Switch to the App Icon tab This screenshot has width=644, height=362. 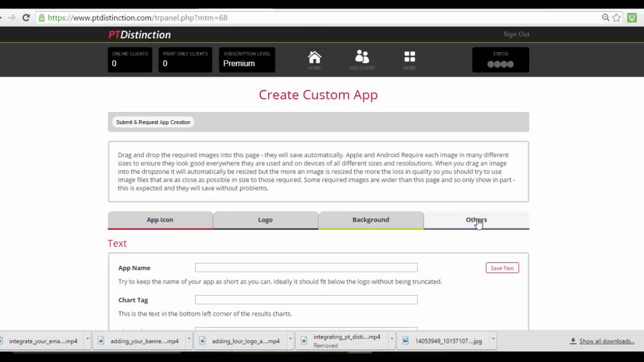tap(160, 220)
